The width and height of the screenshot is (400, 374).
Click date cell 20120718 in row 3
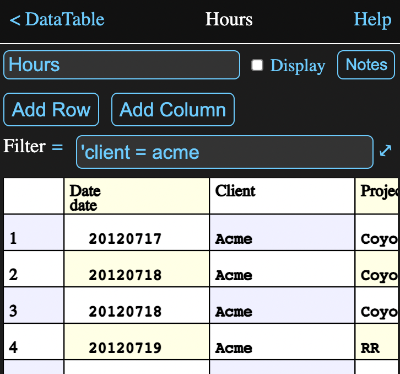137,305
